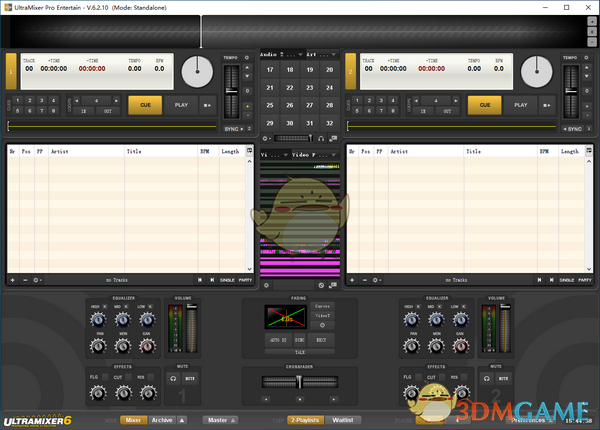
Task: Click the stop/play icon on deck 1
Action: [x=207, y=105]
